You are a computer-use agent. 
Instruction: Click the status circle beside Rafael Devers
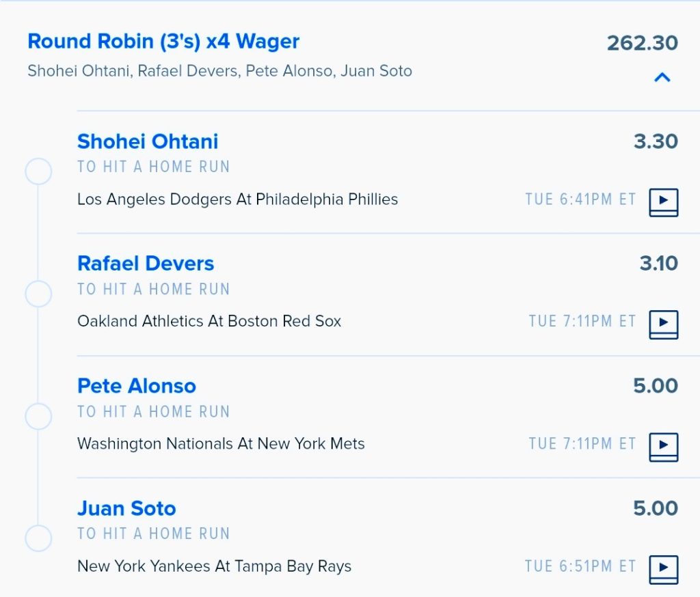(38, 294)
